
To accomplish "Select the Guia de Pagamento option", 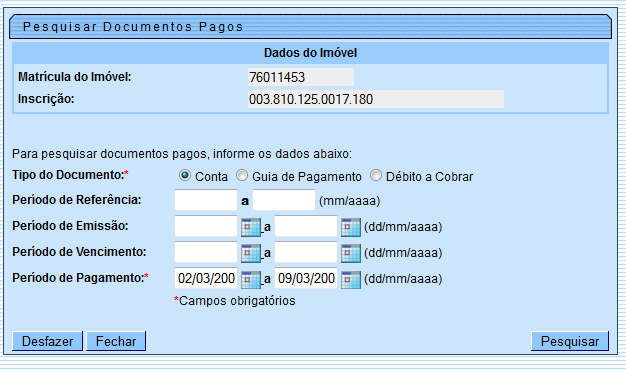I will tap(242, 175).
